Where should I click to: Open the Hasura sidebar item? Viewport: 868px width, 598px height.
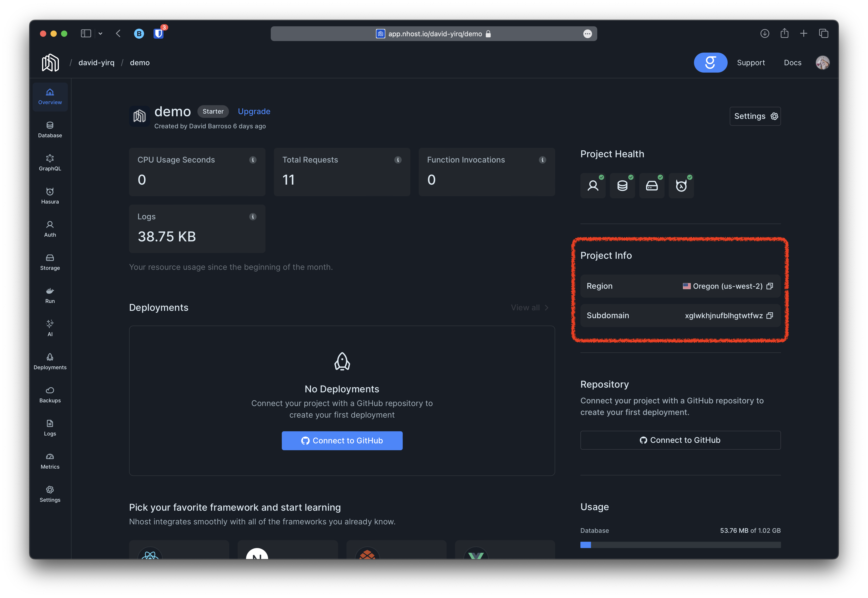50,196
